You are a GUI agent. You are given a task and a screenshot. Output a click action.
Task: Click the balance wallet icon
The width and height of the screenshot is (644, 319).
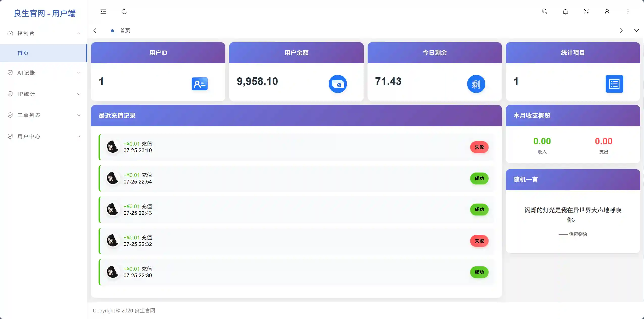[x=338, y=84]
